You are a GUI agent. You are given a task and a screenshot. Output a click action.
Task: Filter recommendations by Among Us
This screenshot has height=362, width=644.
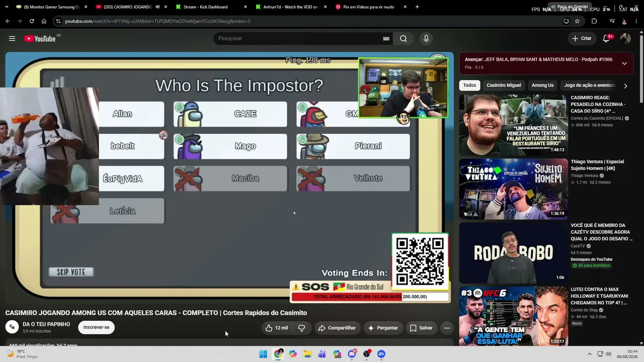coord(542,85)
